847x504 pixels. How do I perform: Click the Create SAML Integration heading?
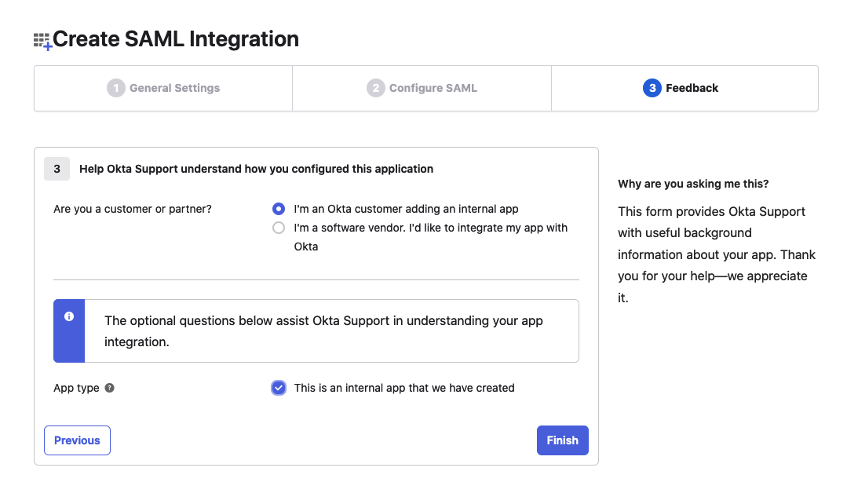click(x=176, y=39)
